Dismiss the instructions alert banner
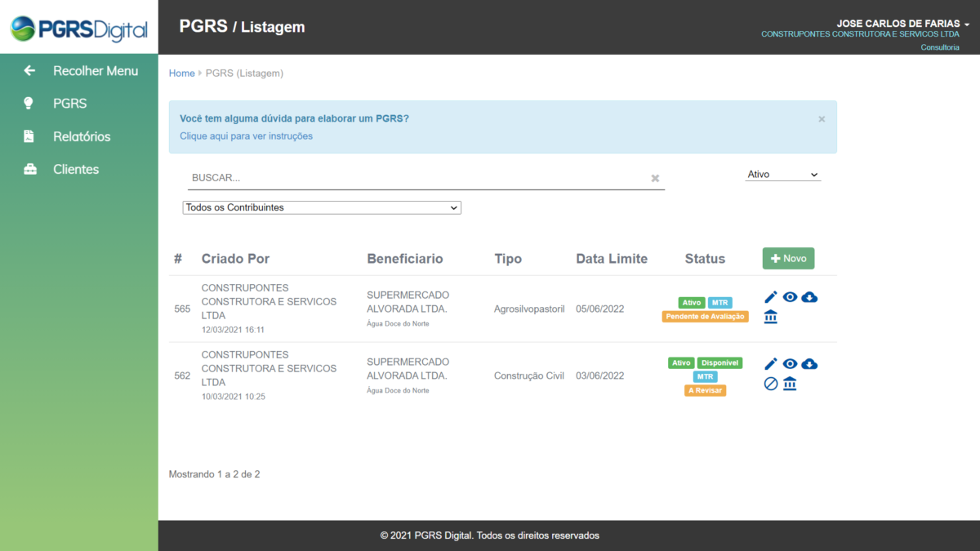Screen dimensions: 980x551 pyautogui.click(x=822, y=119)
